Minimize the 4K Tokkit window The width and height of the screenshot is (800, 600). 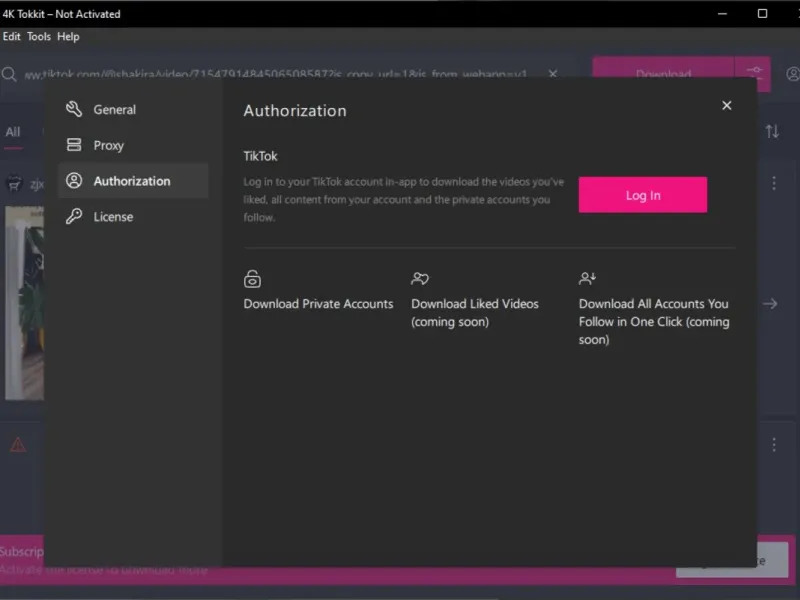tap(722, 14)
